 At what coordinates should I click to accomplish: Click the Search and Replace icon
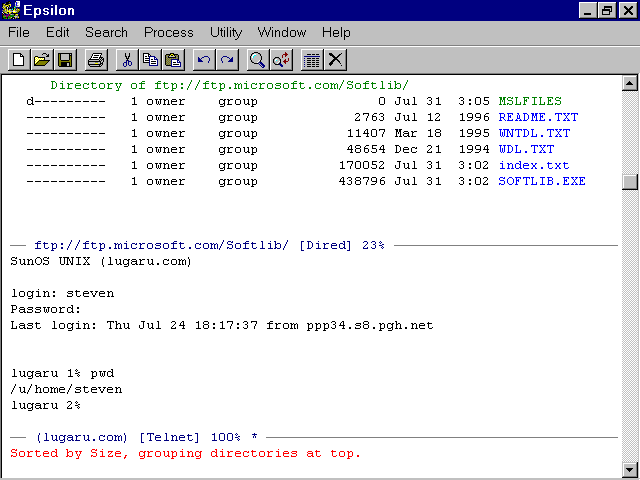[281, 60]
